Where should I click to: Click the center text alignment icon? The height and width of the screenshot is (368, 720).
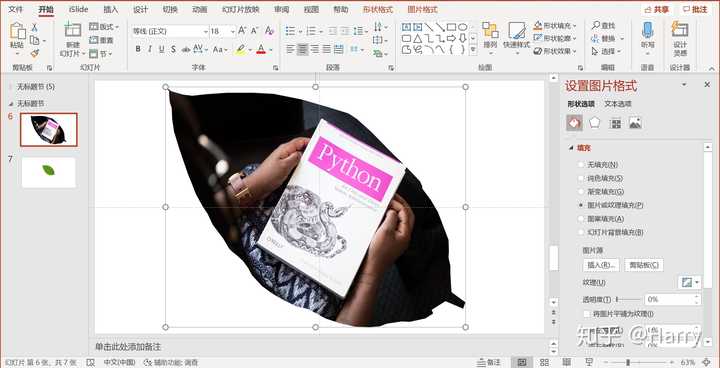(x=302, y=49)
